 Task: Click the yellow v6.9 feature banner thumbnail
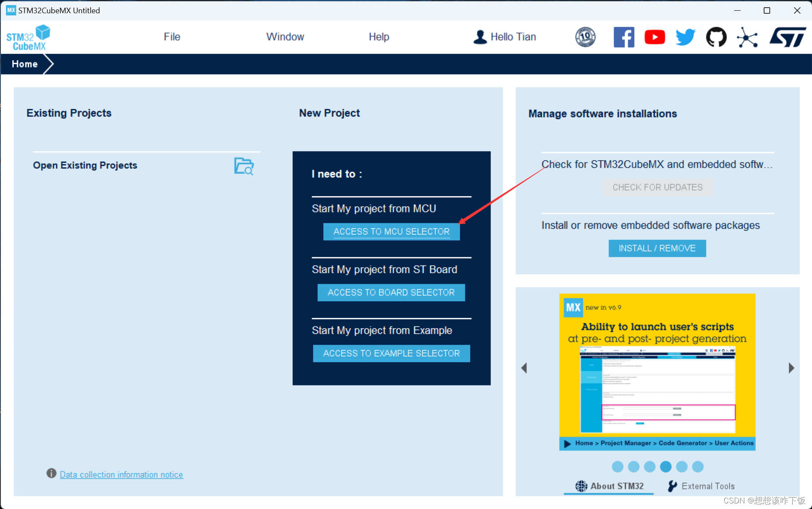point(657,372)
